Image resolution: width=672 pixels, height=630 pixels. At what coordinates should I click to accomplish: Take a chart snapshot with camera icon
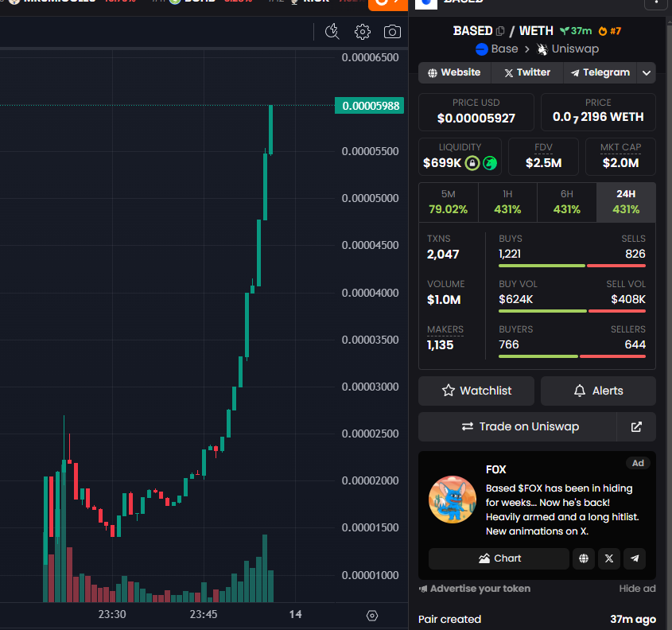click(392, 32)
